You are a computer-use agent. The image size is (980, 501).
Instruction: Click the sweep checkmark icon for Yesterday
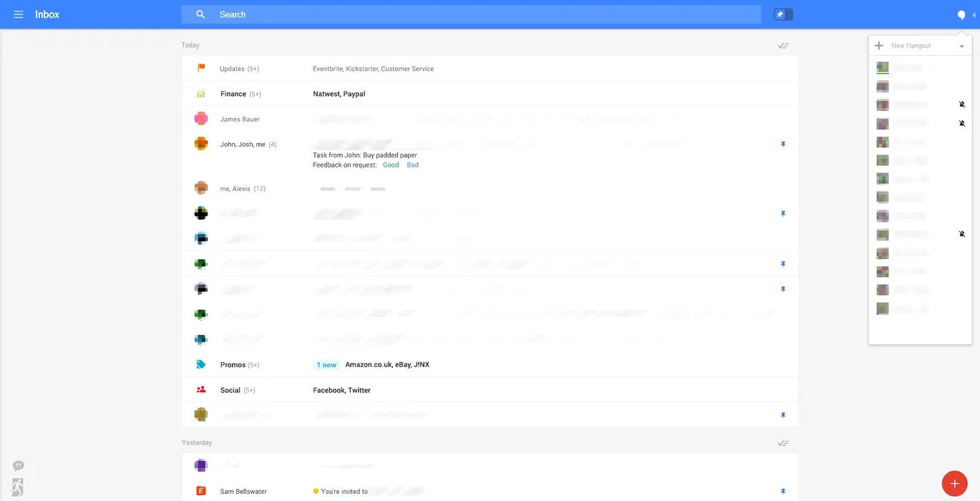click(x=783, y=443)
